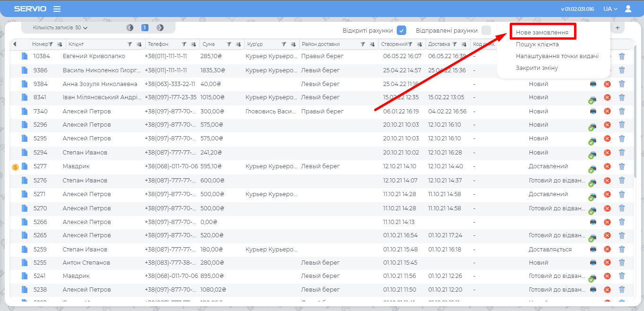Delete order 5296 using trash icon
Viewport: 644px width, 311px height.
(x=622, y=125)
